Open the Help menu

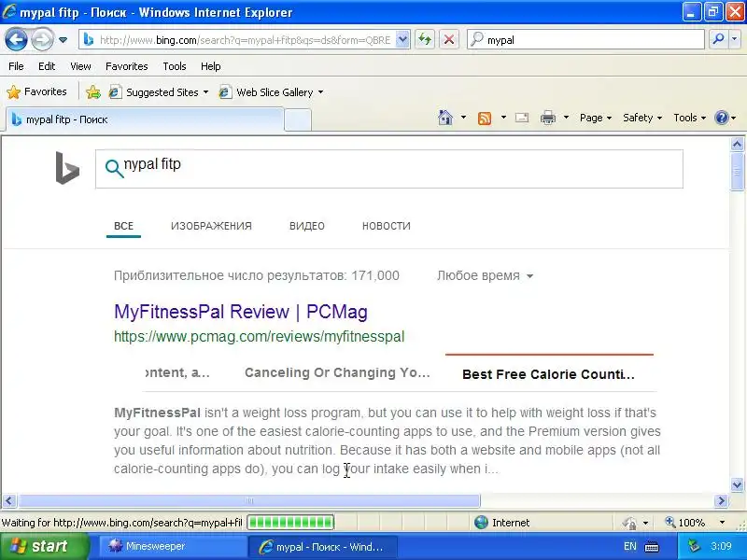point(211,66)
